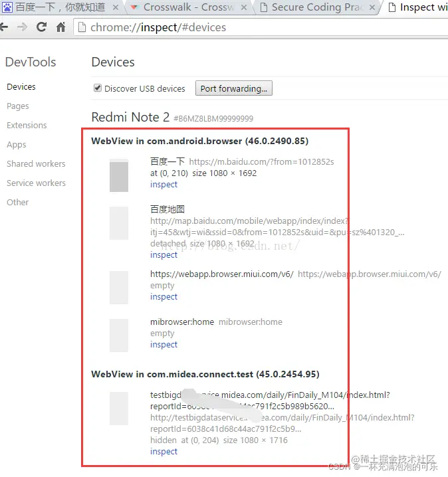Screen dimensions: 448x477
Task: Open Pages section in sidebar
Action: (18, 106)
